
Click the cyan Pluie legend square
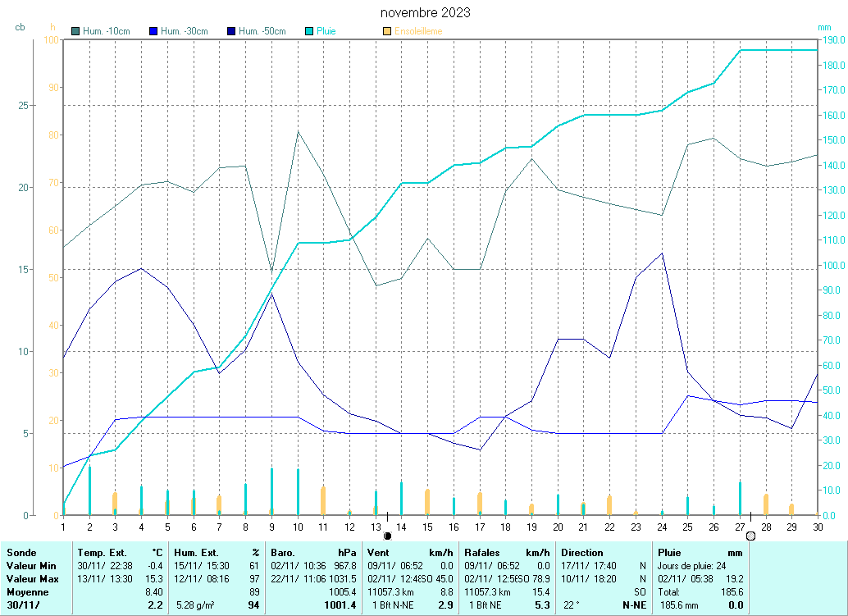[x=308, y=31]
